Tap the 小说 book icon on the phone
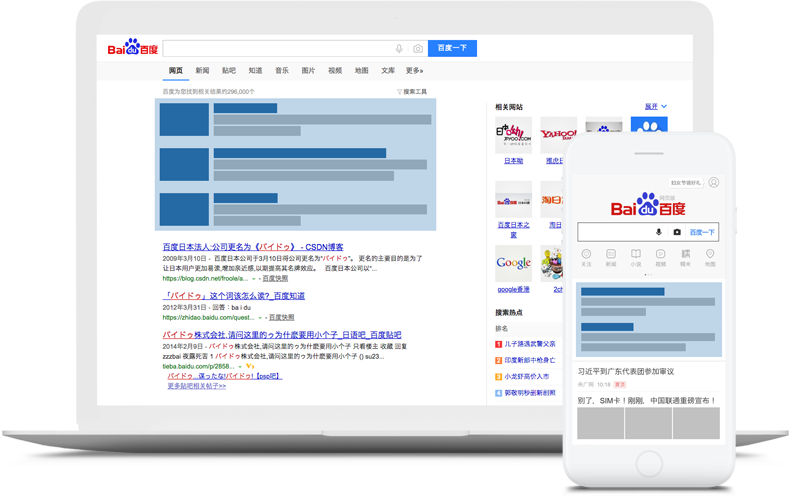This screenshot has width=790, height=496. click(636, 254)
